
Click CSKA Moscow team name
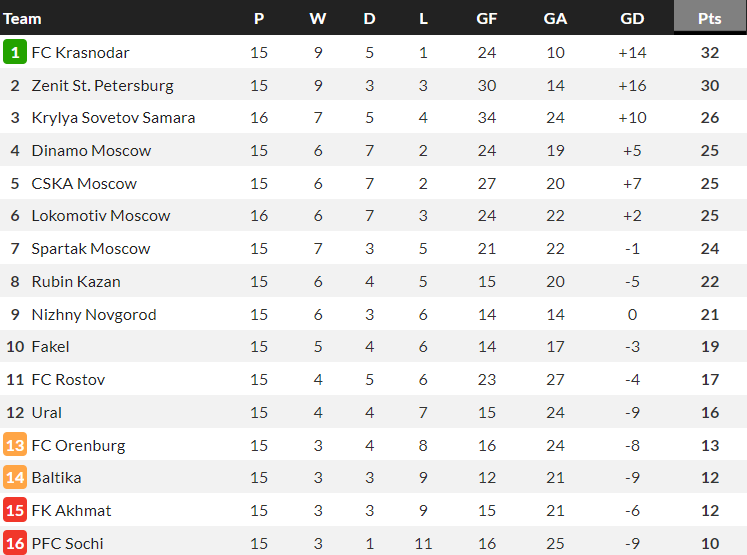point(84,183)
